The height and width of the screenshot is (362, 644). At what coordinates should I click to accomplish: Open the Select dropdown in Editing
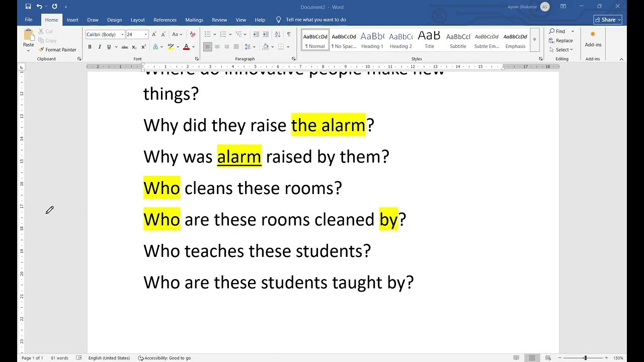point(561,50)
